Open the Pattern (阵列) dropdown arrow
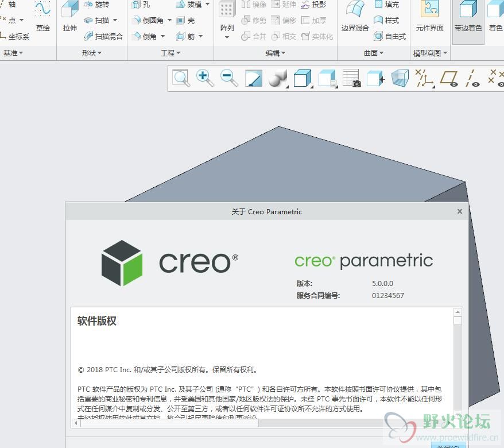Viewport: 504px width, 448px height. pos(227,37)
